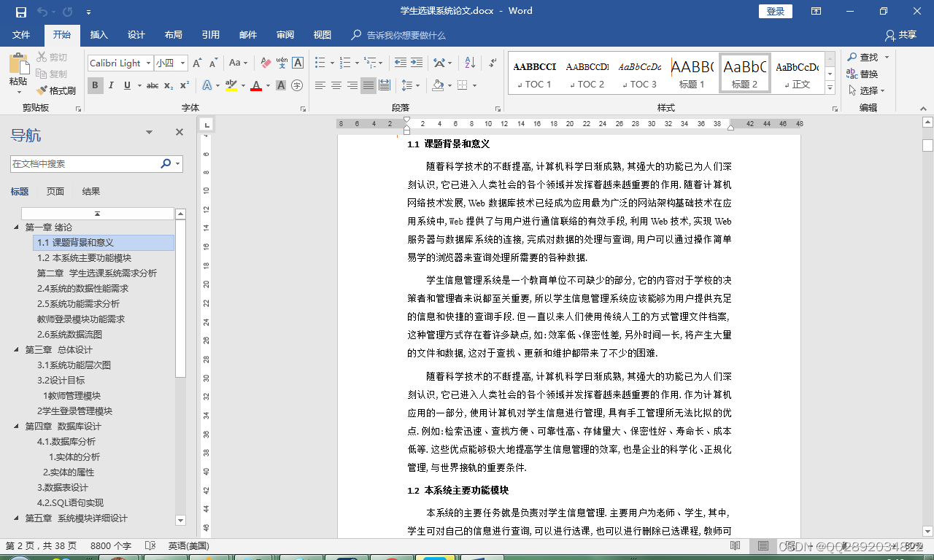Click the 登录 button
This screenshot has width=934, height=560.
tap(775, 11)
